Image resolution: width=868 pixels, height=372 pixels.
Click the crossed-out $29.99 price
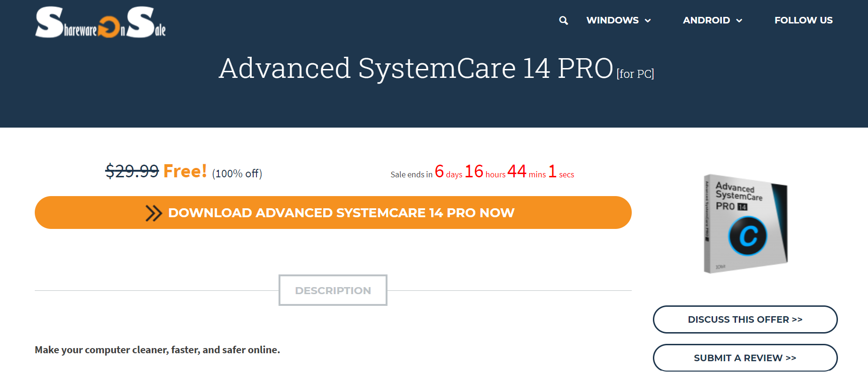pos(132,171)
